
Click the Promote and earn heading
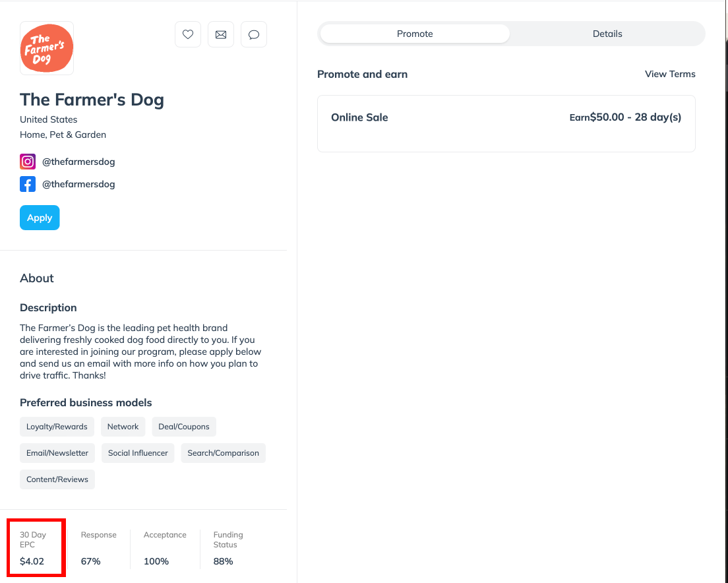363,75
